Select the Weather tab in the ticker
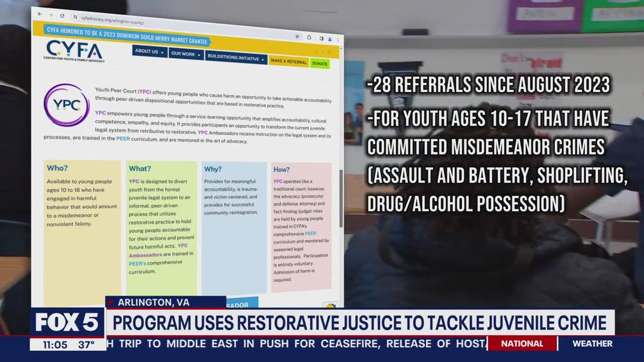 pos(592,344)
